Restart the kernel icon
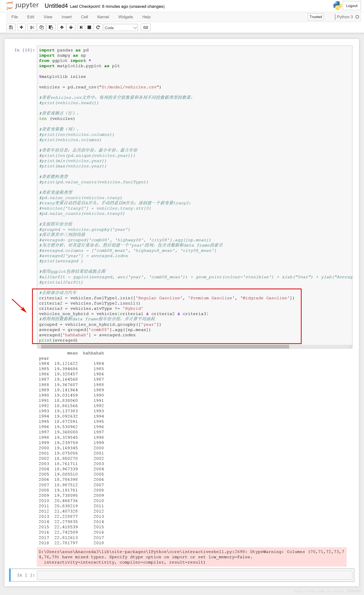Image resolution: width=364 pixels, height=595 pixels. coord(98,27)
